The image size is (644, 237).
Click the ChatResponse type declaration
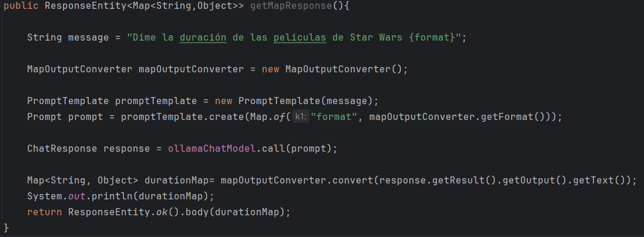tap(62, 148)
